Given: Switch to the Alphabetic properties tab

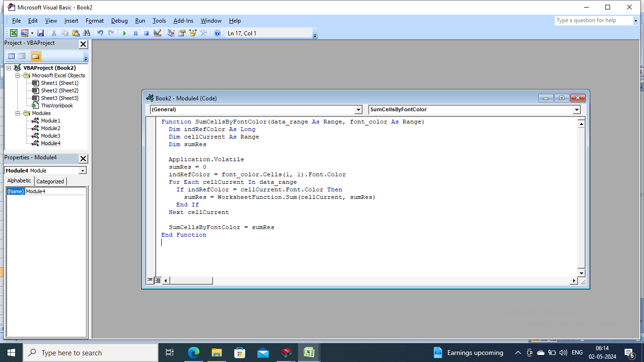Looking at the screenshot, I should point(19,181).
